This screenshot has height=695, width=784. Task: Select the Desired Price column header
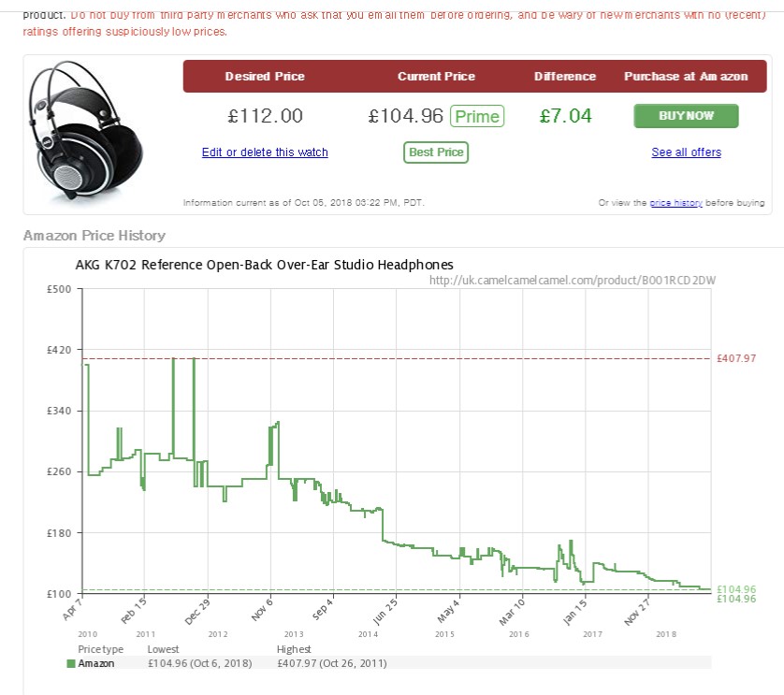click(265, 77)
